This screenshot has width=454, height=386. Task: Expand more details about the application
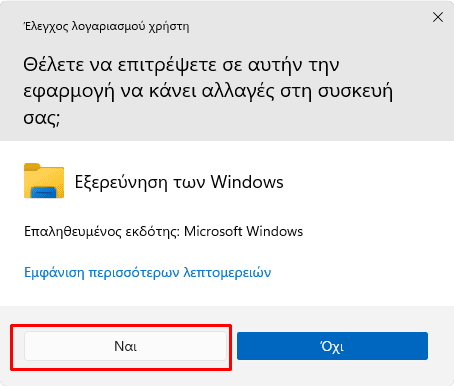(147, 273)
